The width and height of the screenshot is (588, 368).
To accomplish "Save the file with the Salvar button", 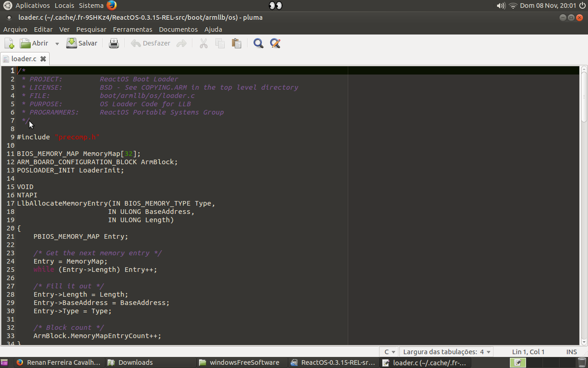I will (82, 43).
